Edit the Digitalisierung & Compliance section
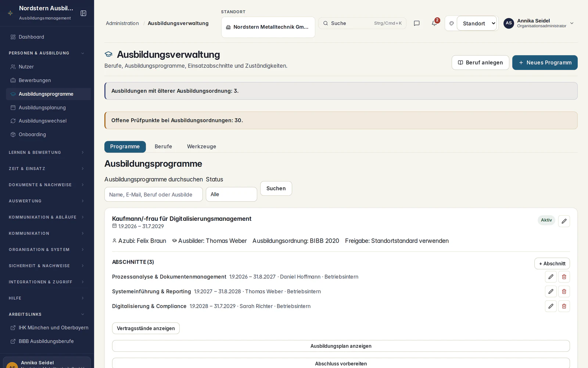The height and width of the screenshot is (368, 588). [x=551, y=306]
